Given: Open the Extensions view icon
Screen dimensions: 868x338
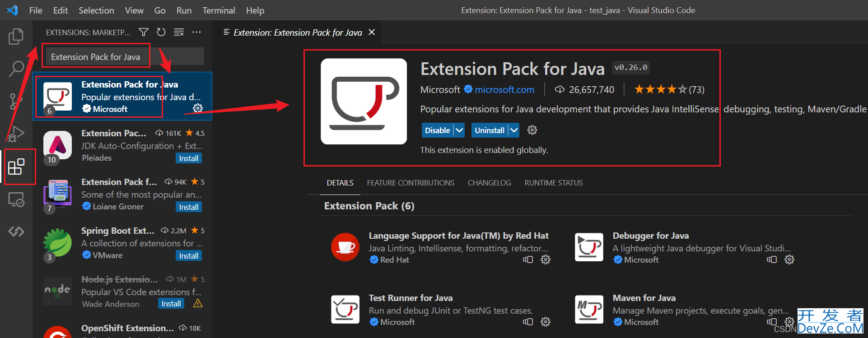Looking at the screenshot, I should [x=16, y=167].
